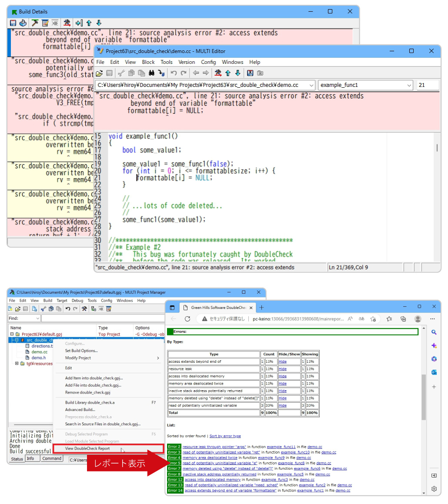Click the save-and-close icon in MULTI Editor toolbar
Screen dimensions: 448x504
[x=250, y=73]
